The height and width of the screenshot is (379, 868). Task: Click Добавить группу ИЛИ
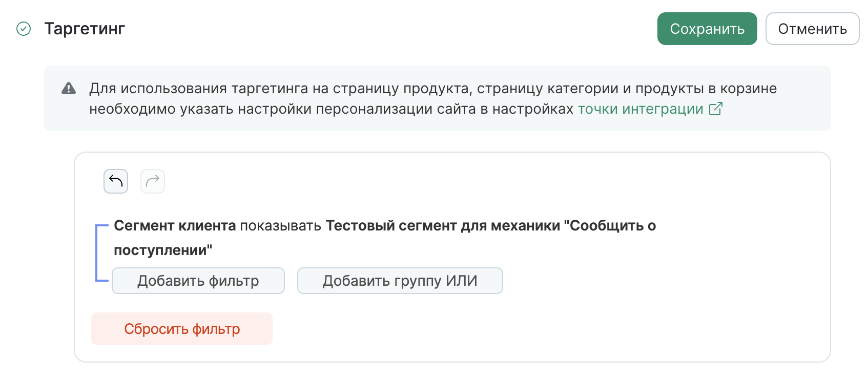(x=399, y=281)
